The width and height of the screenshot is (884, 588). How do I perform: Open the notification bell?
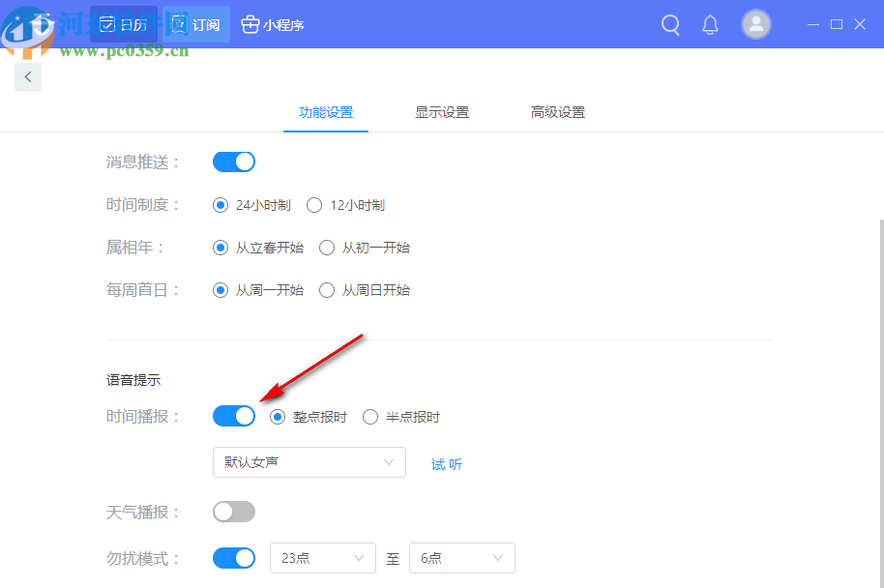click(710, 25)
